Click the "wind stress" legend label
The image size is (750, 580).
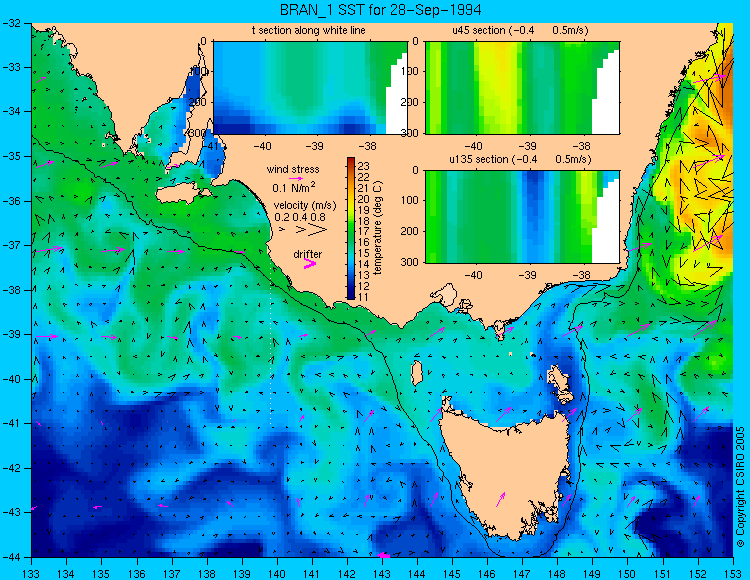293,169
